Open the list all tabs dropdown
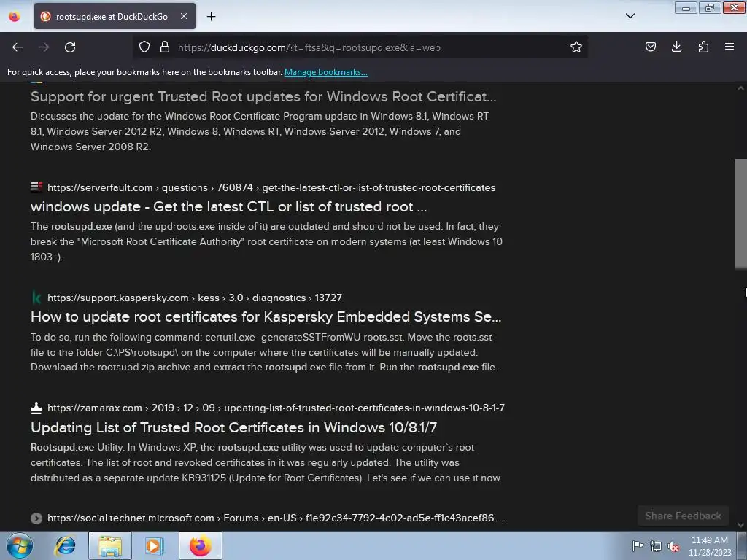The image size is (747, 560). 630,16
